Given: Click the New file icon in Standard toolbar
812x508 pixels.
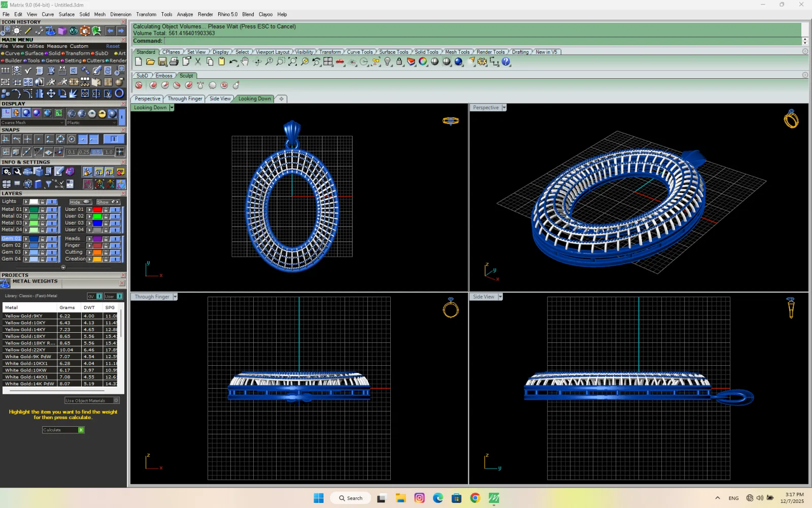Looking at the screenshot, I should (x=139, y=61).
